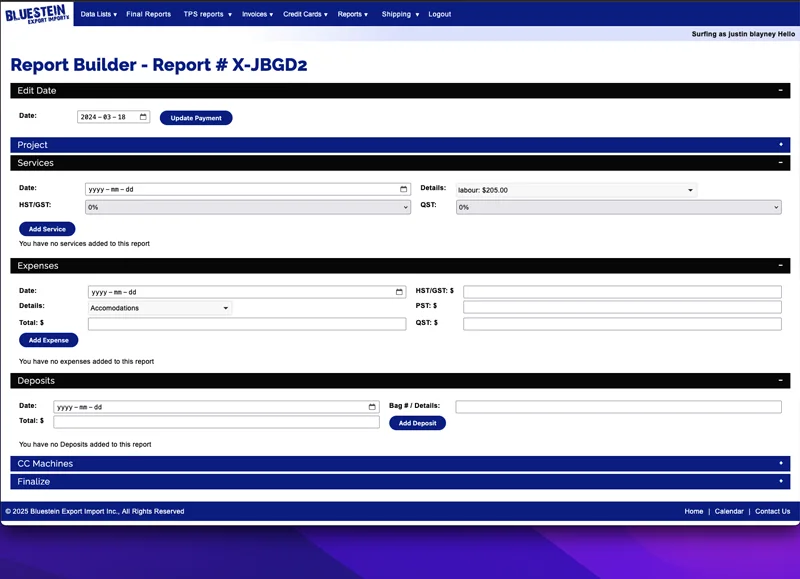
Task: Click Logout in the navigation bar
Action: (x=439, y=14)
